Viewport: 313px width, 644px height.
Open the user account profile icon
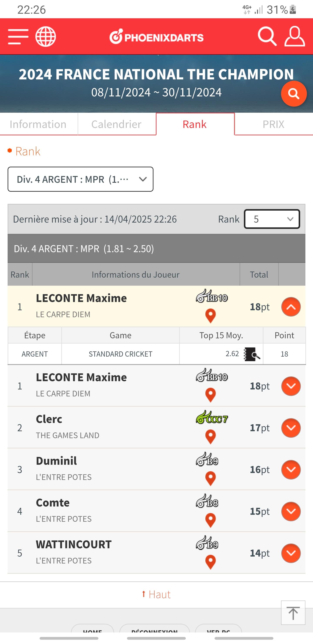[x=295, y=37]
